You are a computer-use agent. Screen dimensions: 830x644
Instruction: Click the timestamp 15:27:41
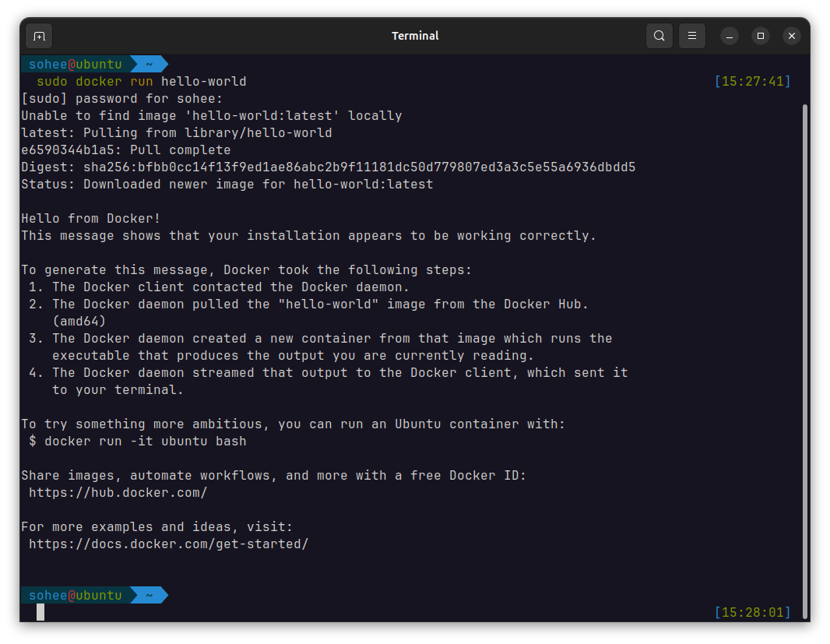pos(753,82)
